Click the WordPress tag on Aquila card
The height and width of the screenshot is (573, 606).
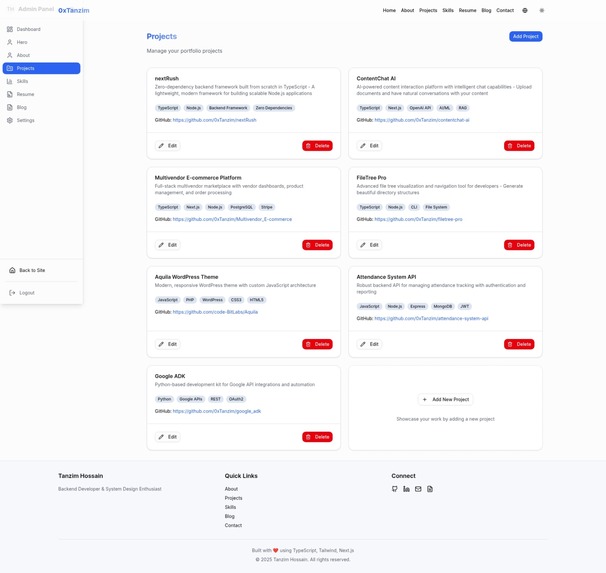pos(213,300)
